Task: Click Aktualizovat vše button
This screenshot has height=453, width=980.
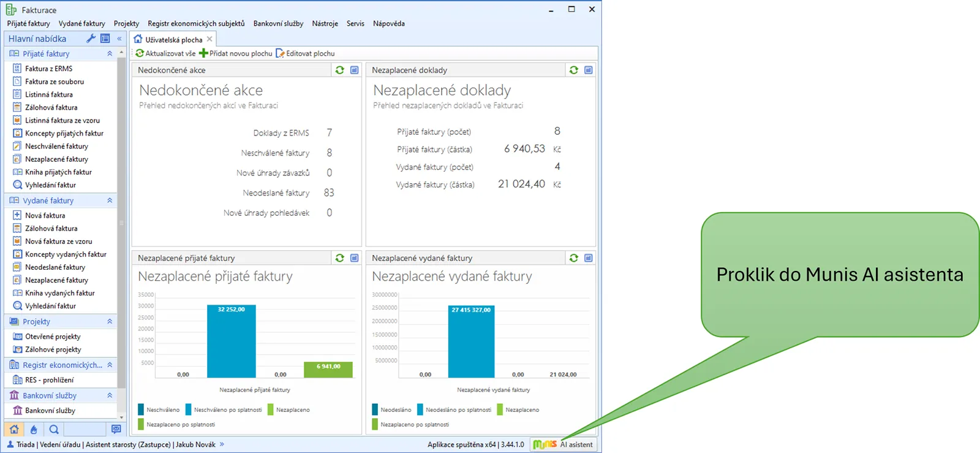Action: click(x=166, y=53)
